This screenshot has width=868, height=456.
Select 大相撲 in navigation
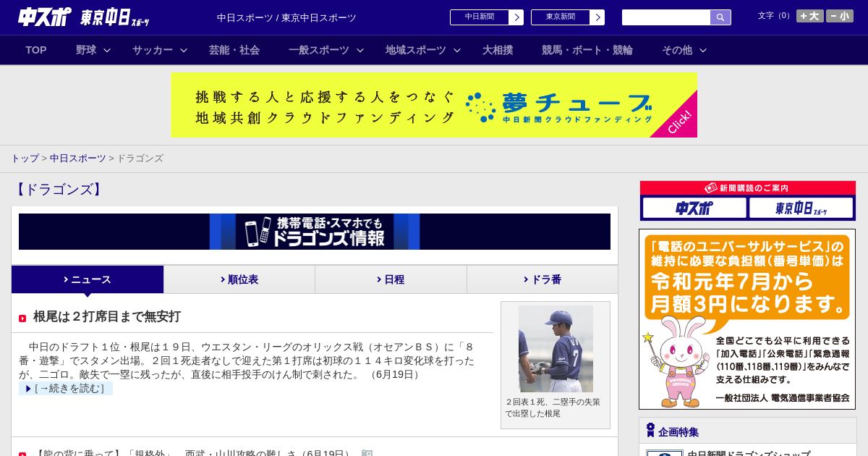[x=498, y=50]
